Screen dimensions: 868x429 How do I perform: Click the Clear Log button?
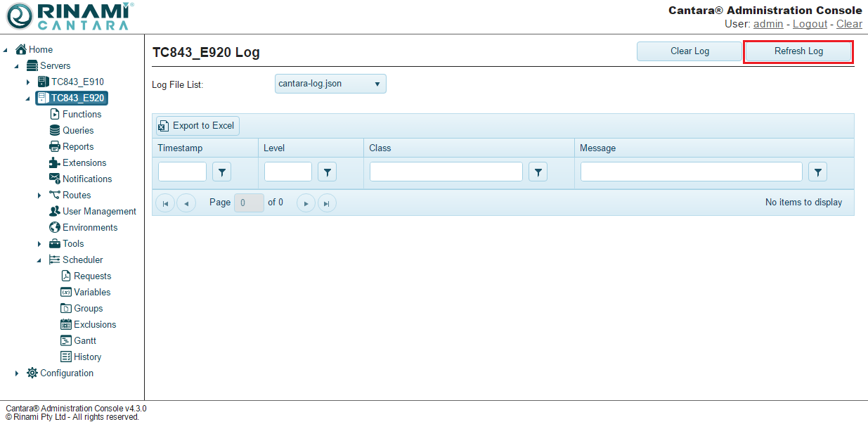(x=689, y=51)
